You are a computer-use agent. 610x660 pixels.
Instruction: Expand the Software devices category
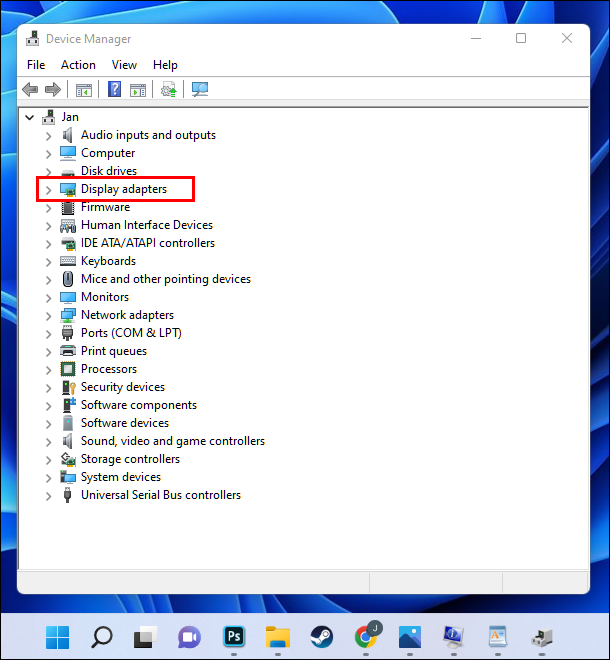49,424
